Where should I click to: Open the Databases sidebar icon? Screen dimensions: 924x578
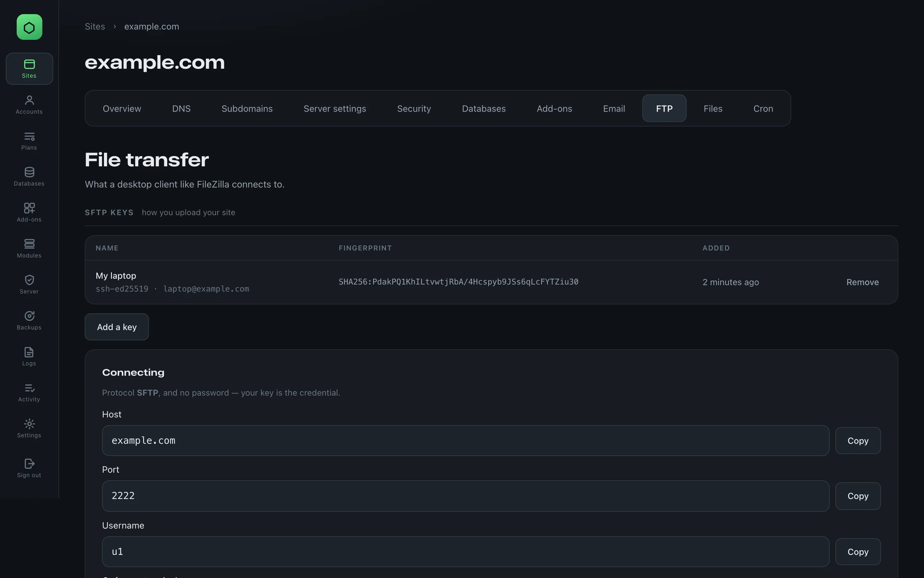[x=30, y=177]
